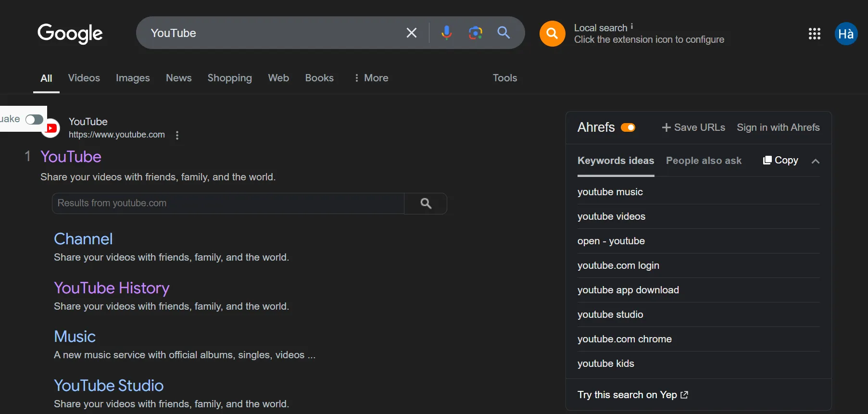
Task: Open the Music sitelink
Action: tap(75, 337)
